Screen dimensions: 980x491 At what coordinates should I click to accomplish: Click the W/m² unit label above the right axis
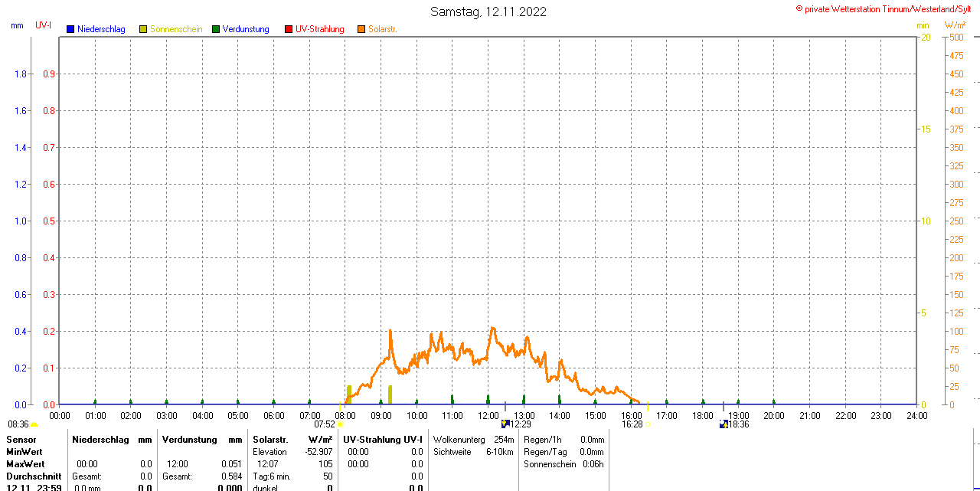tap(955, 26)
